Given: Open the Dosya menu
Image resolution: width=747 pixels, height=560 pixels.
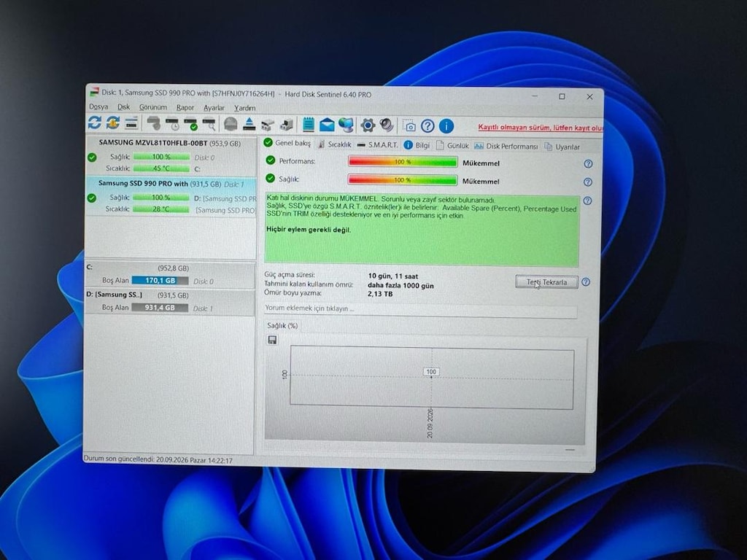Looking at the screenshot, I should pos(98,106).
